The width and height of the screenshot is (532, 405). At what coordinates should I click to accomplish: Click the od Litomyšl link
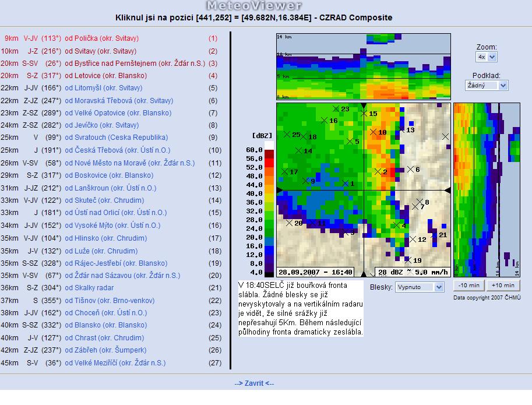pyautogui.click(x=104, y=88)
